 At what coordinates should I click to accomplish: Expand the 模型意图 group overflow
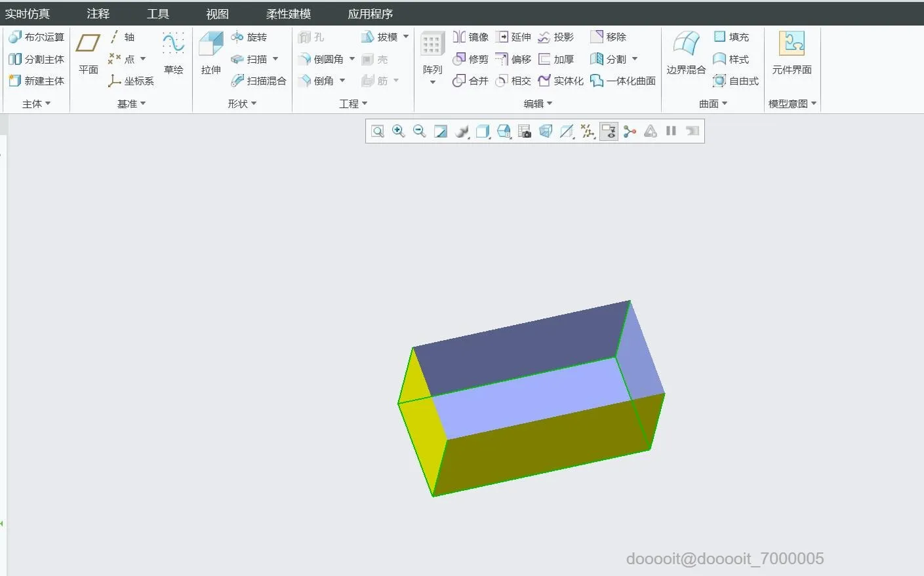[793, 104]
